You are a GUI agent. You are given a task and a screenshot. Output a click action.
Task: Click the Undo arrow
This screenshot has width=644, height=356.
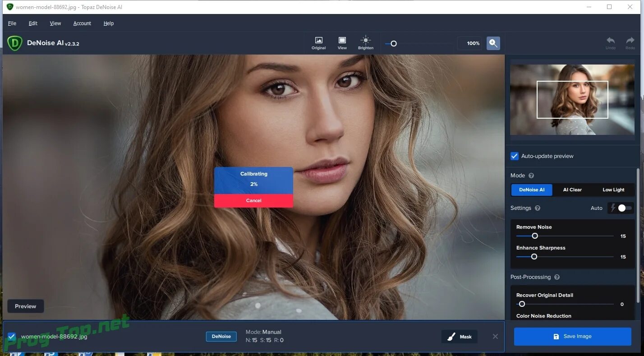(611, 43)
